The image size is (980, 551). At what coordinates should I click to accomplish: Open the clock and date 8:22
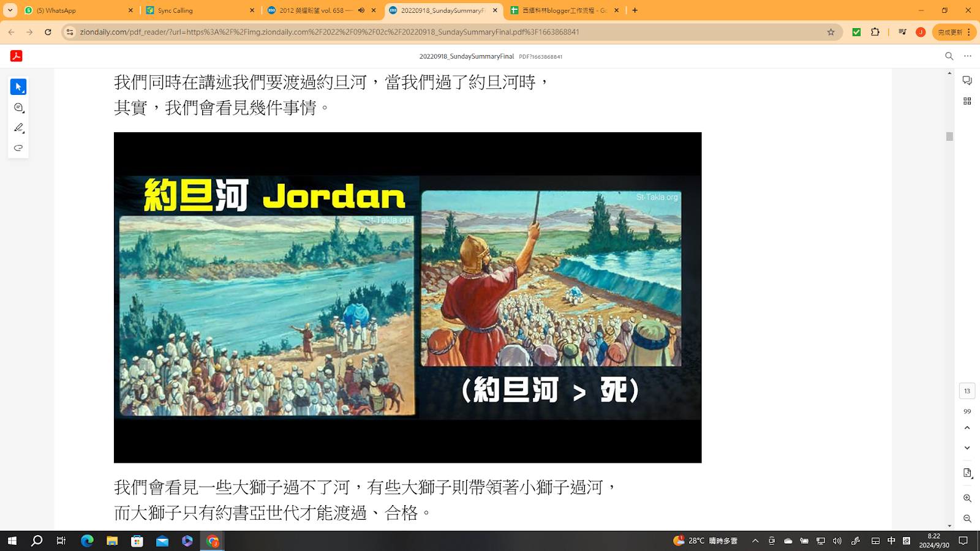point(934,541)
